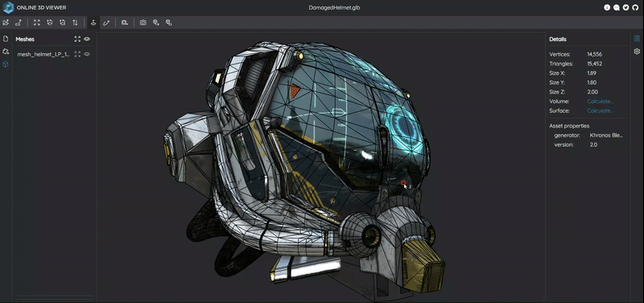This screenshot has width=644, height=303.
Task: Calculate the model Volume
Action: coord(600,102)
